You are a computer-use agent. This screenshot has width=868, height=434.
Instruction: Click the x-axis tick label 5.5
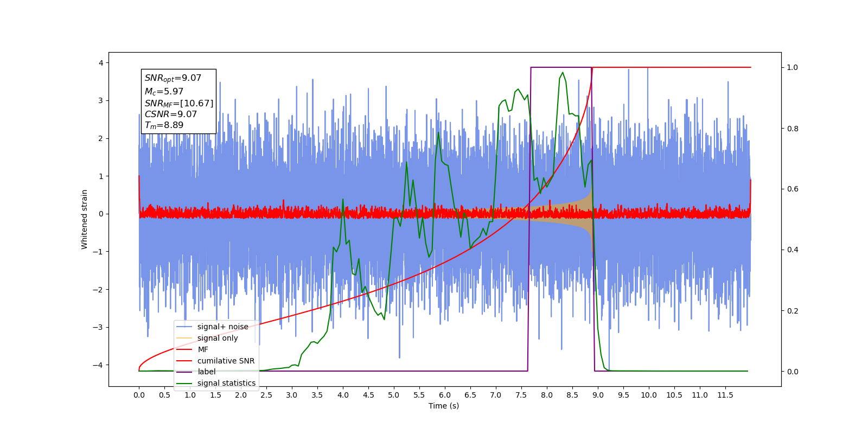pos(419,395)
